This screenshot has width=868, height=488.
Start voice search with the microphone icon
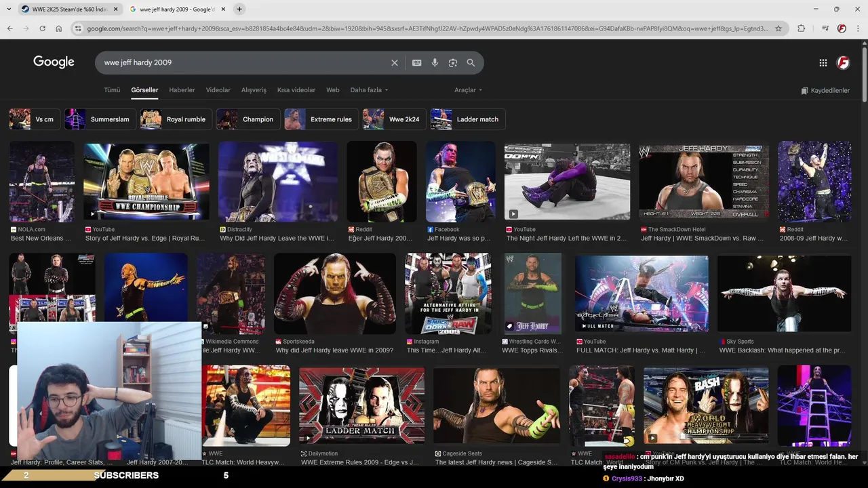tap(435, 62)
